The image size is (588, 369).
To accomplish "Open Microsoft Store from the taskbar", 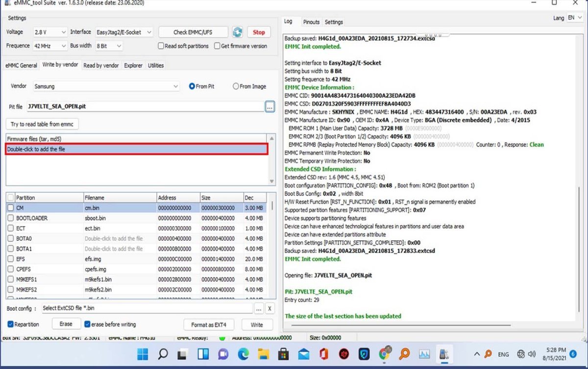I will point(283,354).
